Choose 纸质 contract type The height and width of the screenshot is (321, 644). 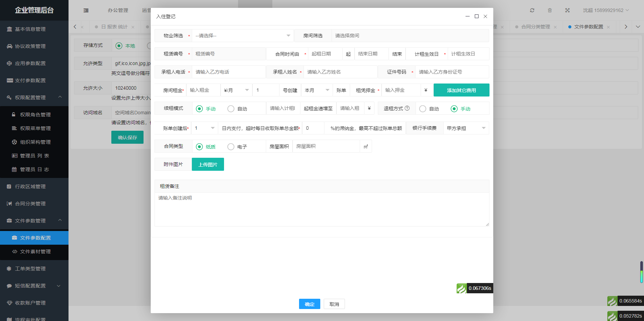[206, 147]
